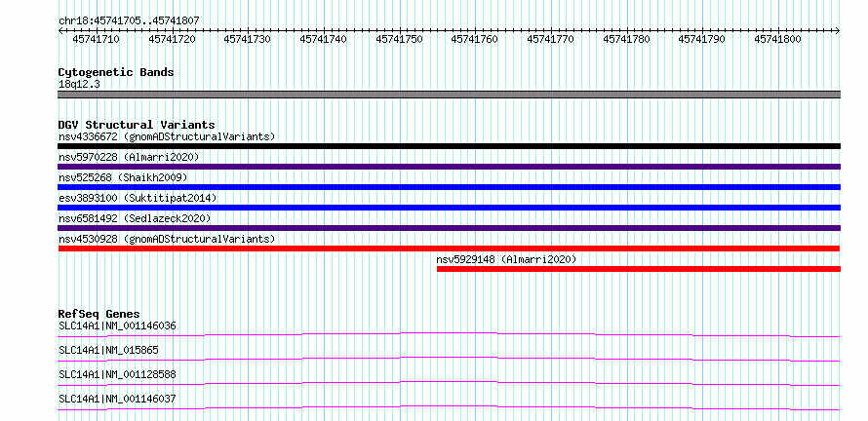
Task: Open variant label nsv4530928 (gnomADStructuralVariants)
Action: coord(167,239)
